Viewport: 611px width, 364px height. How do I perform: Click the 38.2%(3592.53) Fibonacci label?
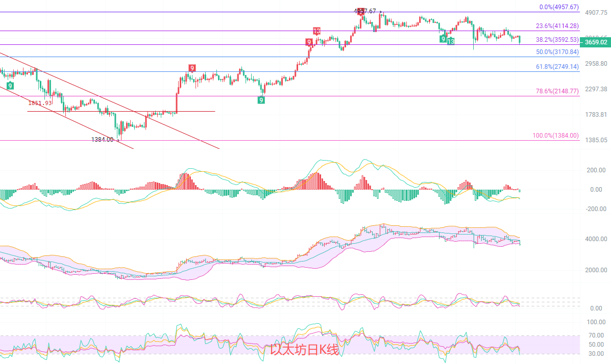coord(557,39)
